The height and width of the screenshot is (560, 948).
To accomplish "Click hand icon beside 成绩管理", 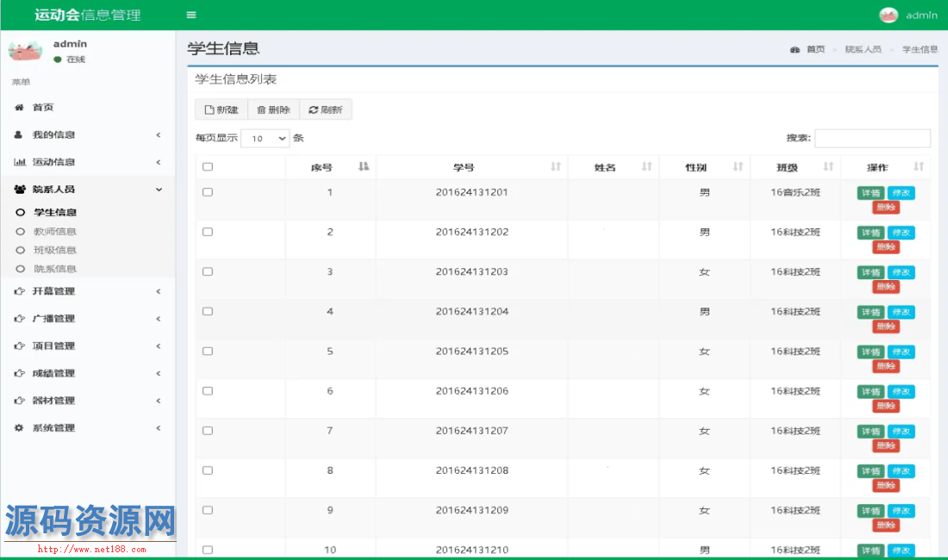I will [19, 373].
